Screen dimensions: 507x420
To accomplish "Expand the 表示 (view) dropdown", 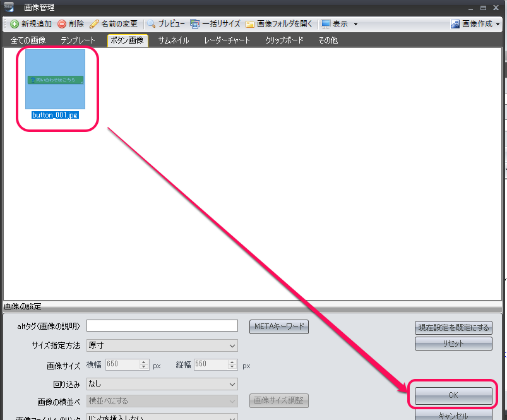I will (355, 24).
